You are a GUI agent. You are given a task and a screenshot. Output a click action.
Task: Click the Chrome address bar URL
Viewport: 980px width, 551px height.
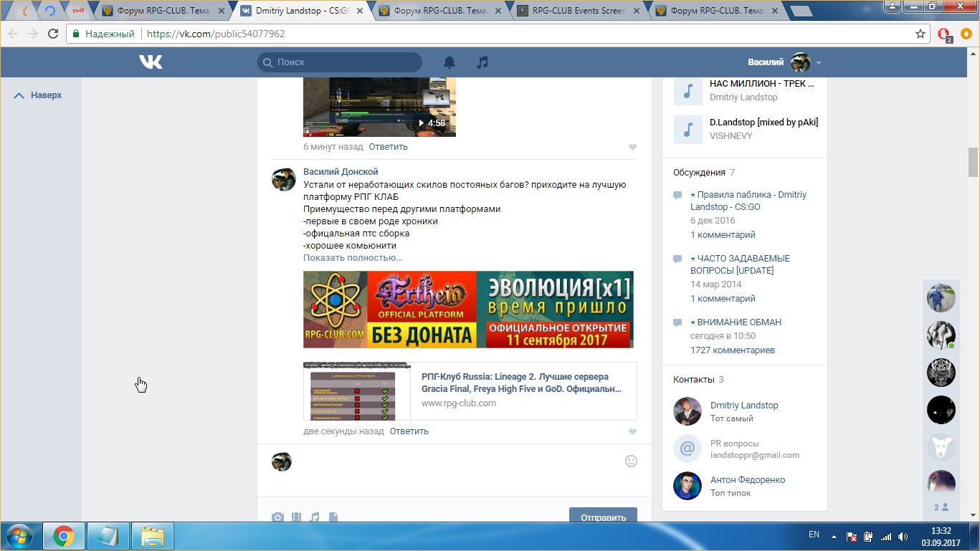[216, 34]
